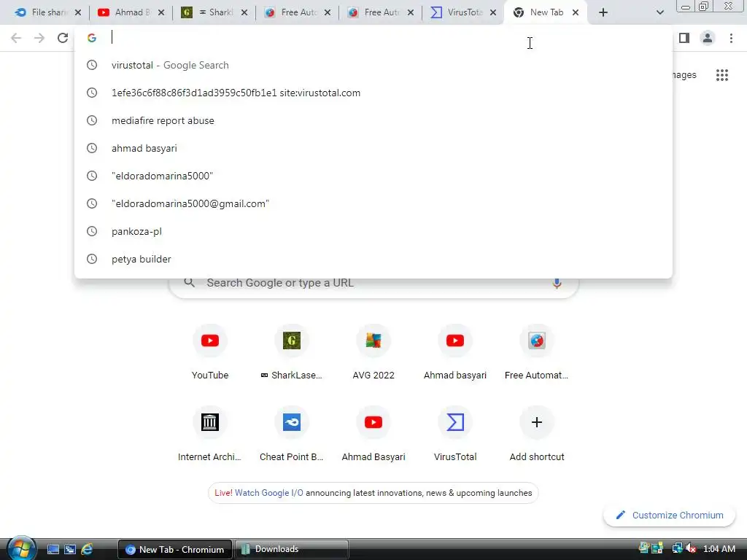The image size is (747, 560).
Task: Open the Chromium three-dot menu
Action: pyautogui.click(x=731, y=38)
